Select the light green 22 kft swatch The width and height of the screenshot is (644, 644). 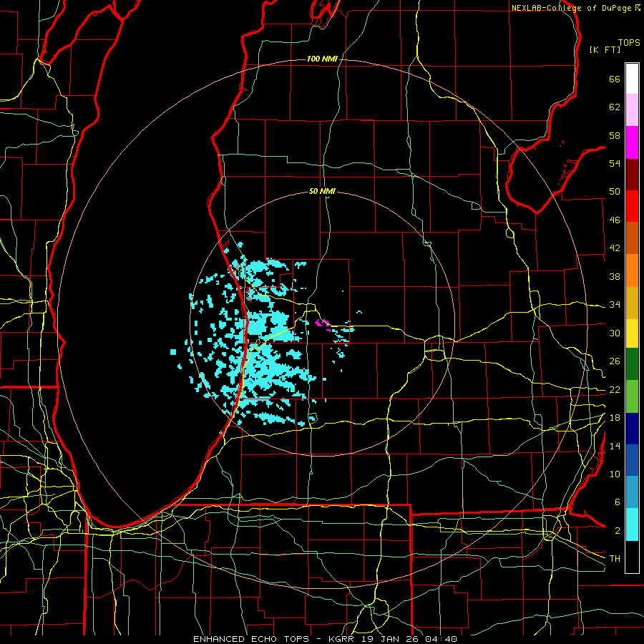point(632,396)
